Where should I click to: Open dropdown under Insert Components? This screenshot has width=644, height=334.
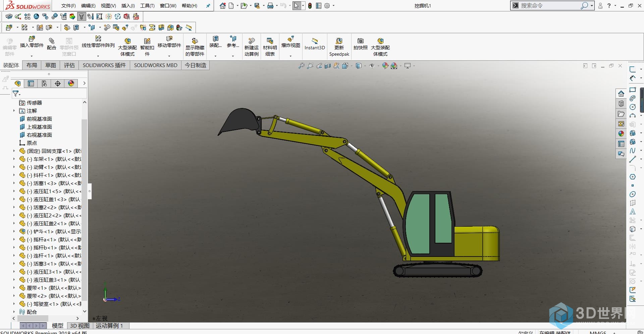32,56
